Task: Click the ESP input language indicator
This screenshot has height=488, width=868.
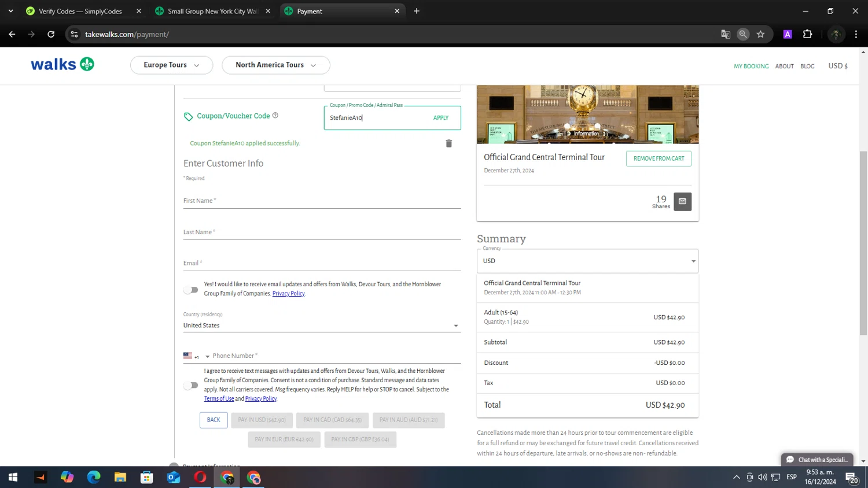Action: pyautogui.click(x=792, y=477)
